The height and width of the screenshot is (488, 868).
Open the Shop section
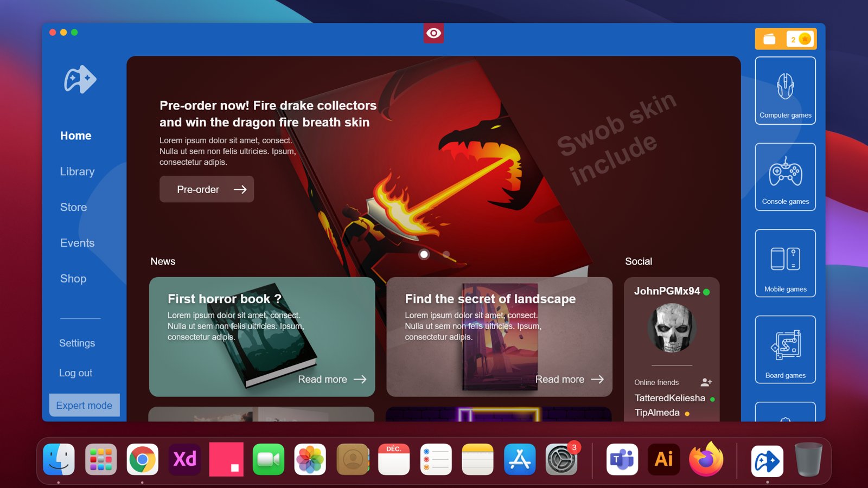pyautogui.click(x=73, y=279)
